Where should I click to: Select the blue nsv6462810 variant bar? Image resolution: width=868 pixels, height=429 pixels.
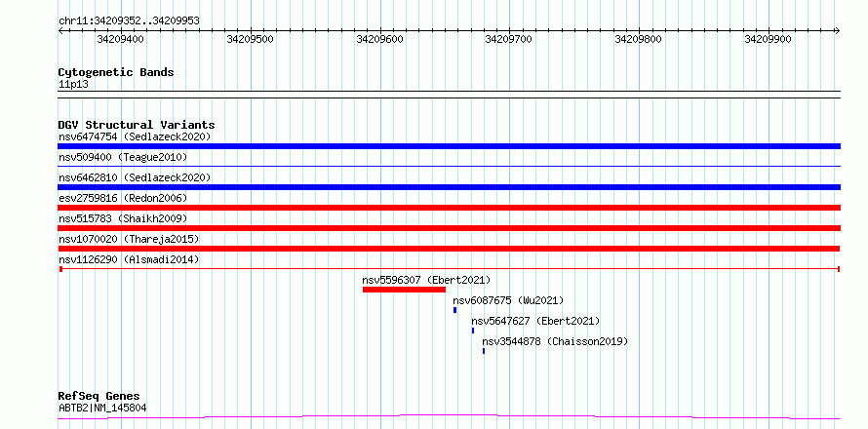pos(449,187)
